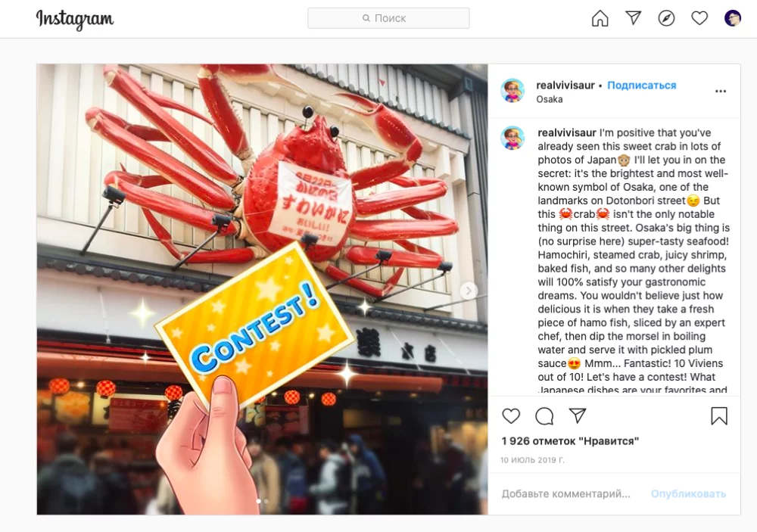This screenshot has height=532, width=757.
Task: Click the comment speech bubble icon
Action: pyautogui.click(x=544, y=415)
